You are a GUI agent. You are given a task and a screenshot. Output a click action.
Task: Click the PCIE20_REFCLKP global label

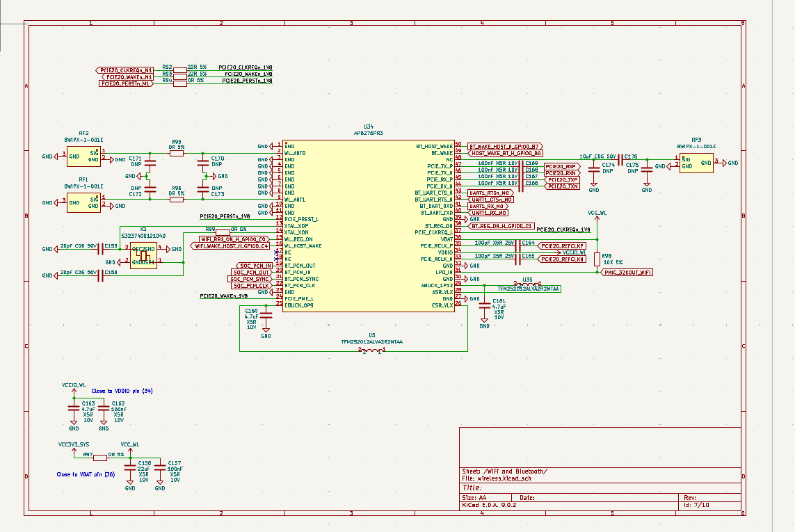click(563, 246)
